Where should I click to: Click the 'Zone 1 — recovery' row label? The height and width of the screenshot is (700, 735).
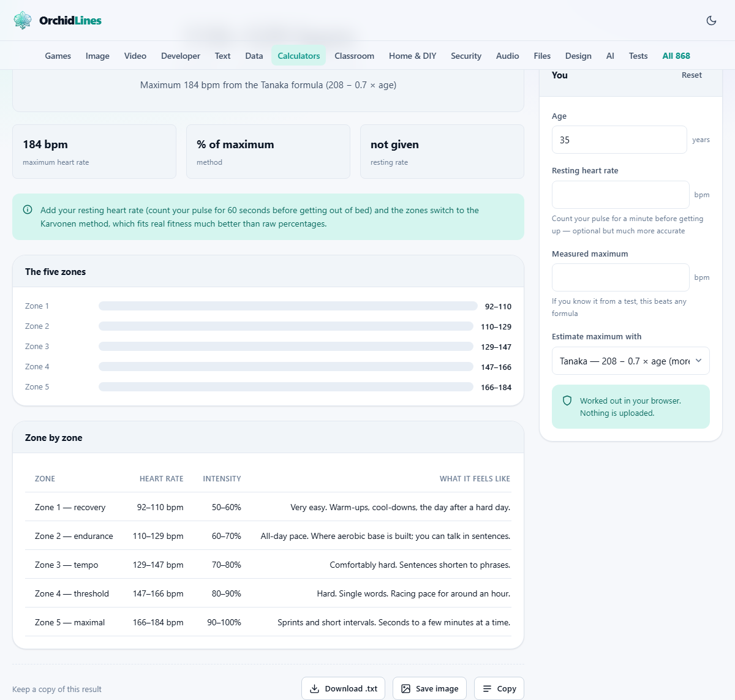pyautogui.click(x=70, y=507)
